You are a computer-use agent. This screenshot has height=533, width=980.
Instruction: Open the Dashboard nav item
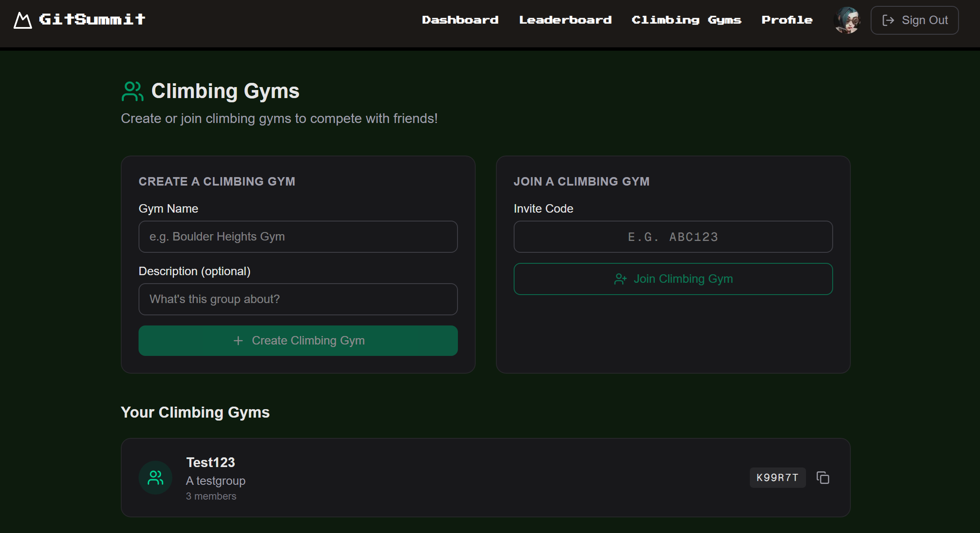(460, 20)
